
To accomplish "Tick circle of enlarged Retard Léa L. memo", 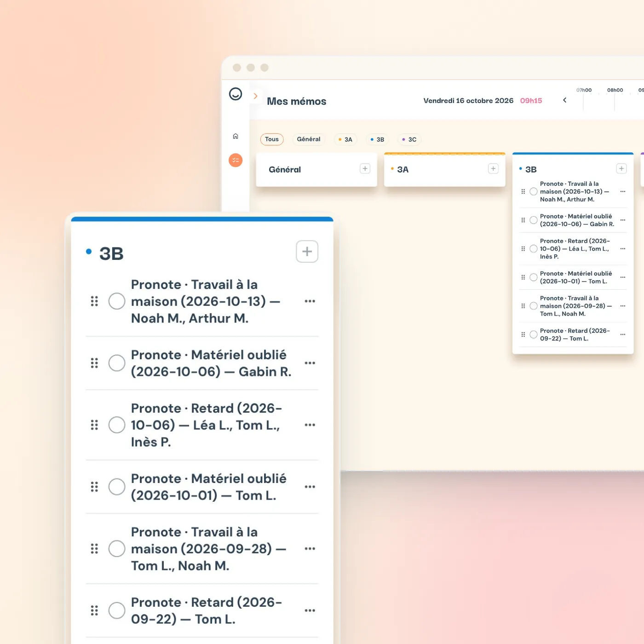I will point(117,425).
